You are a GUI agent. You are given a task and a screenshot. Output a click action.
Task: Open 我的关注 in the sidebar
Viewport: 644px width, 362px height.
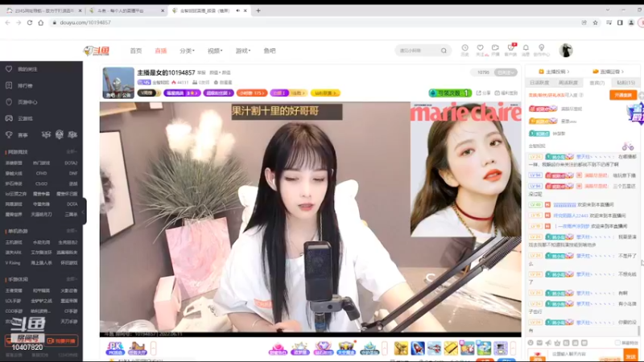(x=27, y=69)
